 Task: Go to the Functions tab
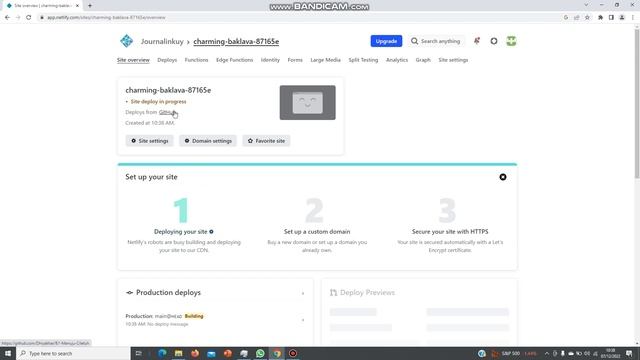(x=196, y=60)
